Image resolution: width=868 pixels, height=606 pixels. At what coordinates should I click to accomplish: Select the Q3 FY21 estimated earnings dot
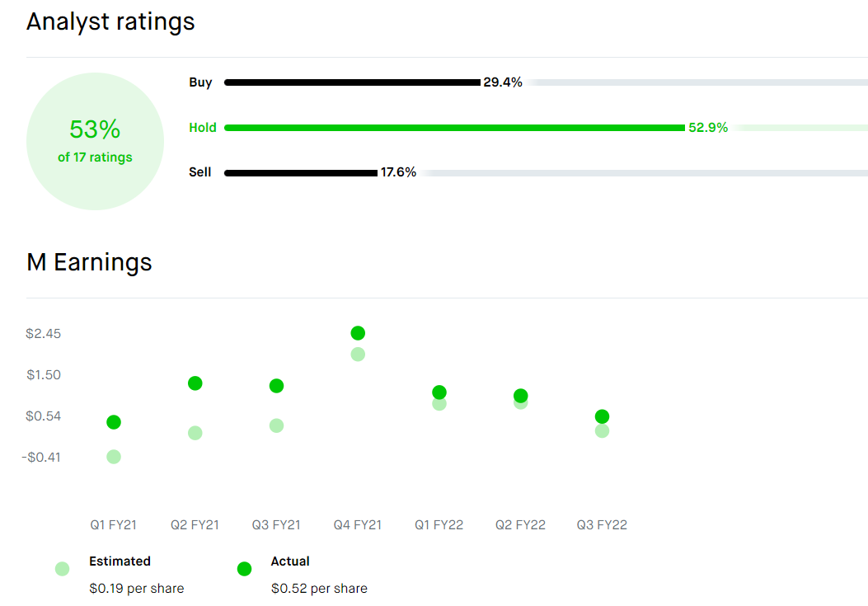(x=276, y=425)
